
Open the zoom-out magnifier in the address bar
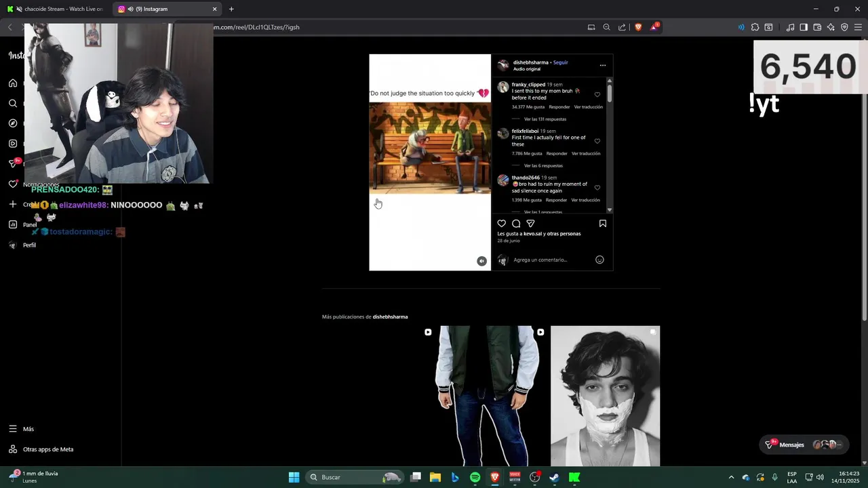(607, 27)
